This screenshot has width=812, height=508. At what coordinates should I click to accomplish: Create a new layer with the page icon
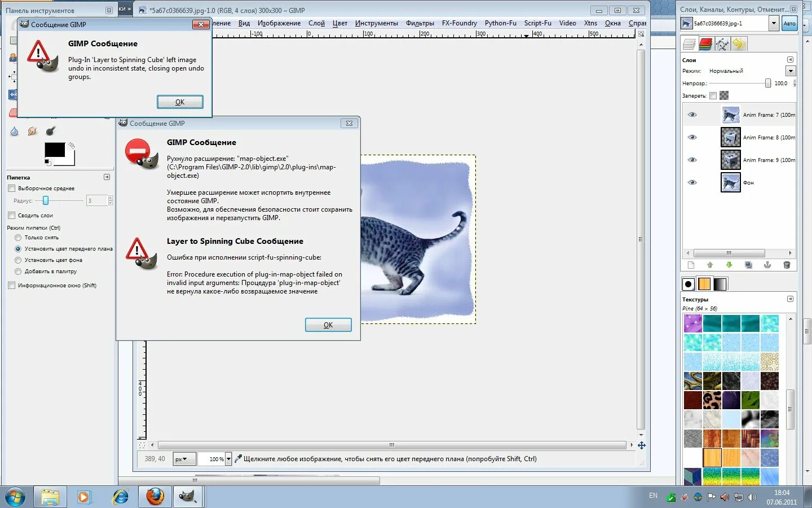click(691, 265)
